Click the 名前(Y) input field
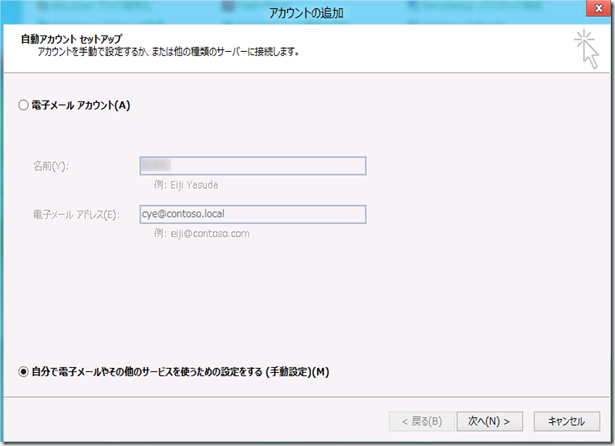Image resolution: width=615 pixels, height=446 pixels. (x=253, y=166)
